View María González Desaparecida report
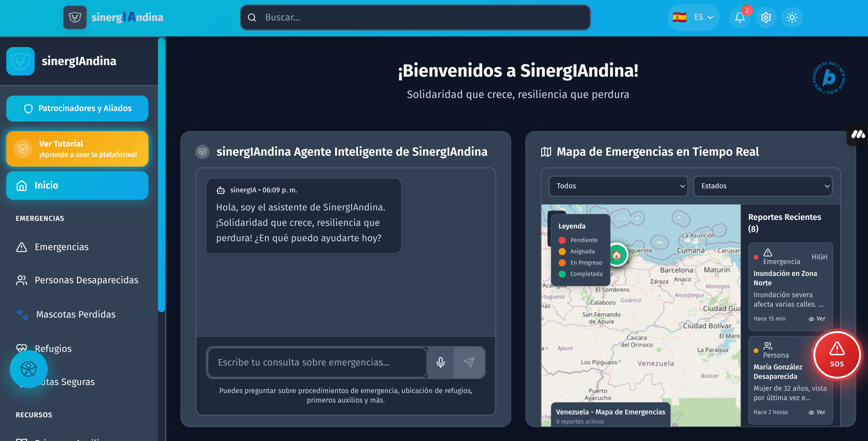 [x=817, y=412]
